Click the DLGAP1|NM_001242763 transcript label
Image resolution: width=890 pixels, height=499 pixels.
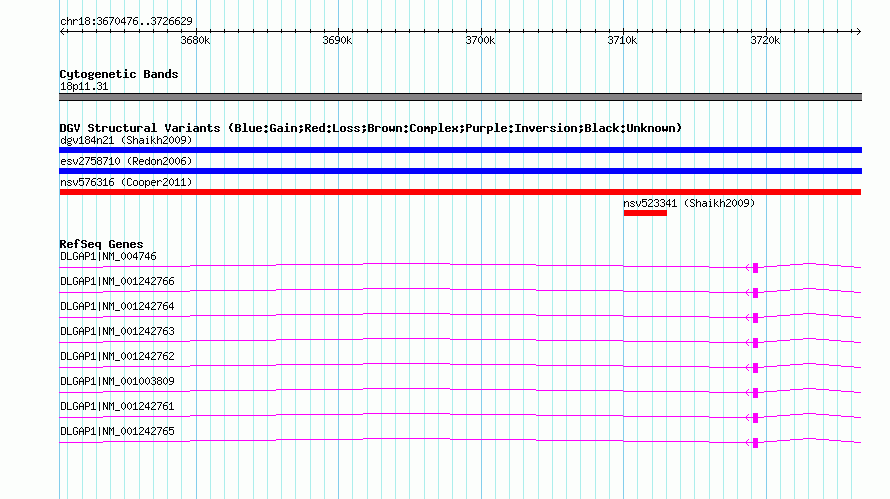coord(117,331)
